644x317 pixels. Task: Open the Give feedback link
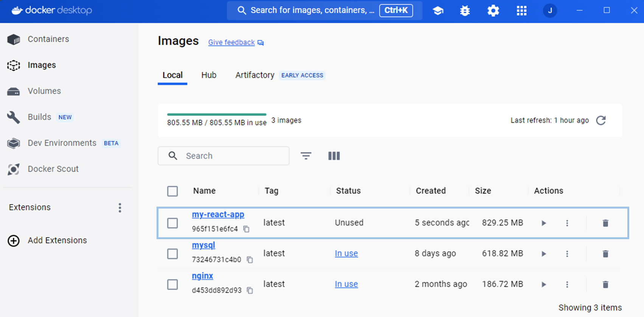tap(231, 42)
